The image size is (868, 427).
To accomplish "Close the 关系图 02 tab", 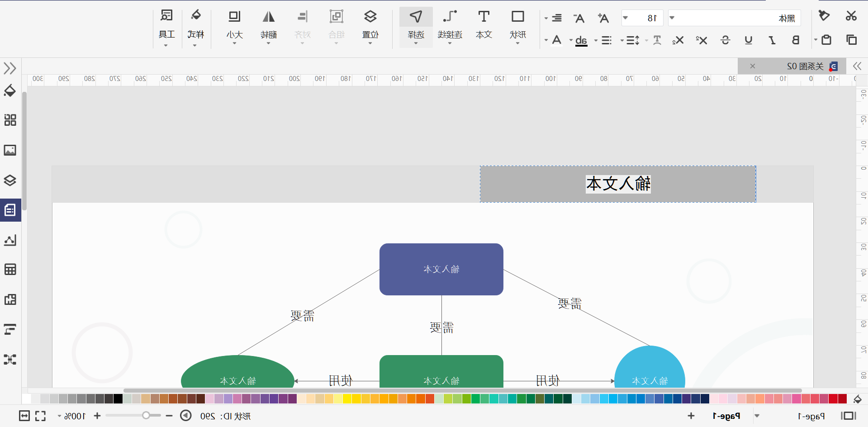I will click(753, 66).
